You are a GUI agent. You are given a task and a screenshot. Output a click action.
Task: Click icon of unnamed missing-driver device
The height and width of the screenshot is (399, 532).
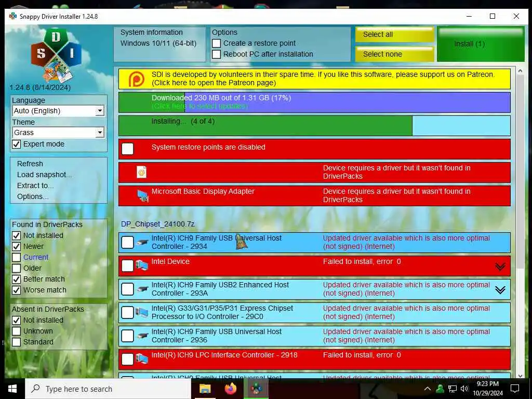(141, 172)
